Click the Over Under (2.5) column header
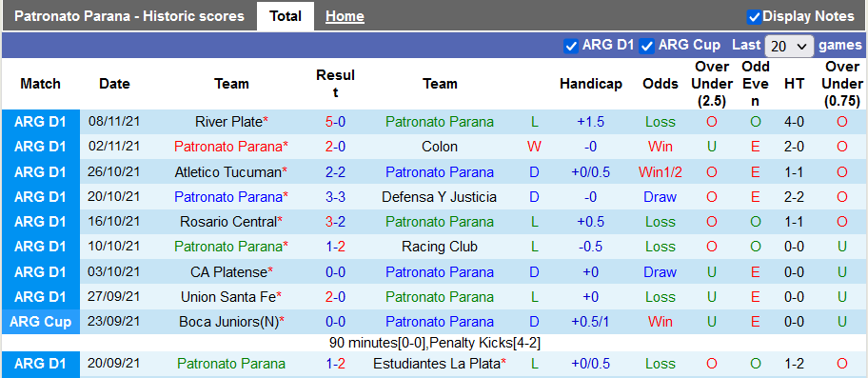The image size is (868, 378). [712, 84]
